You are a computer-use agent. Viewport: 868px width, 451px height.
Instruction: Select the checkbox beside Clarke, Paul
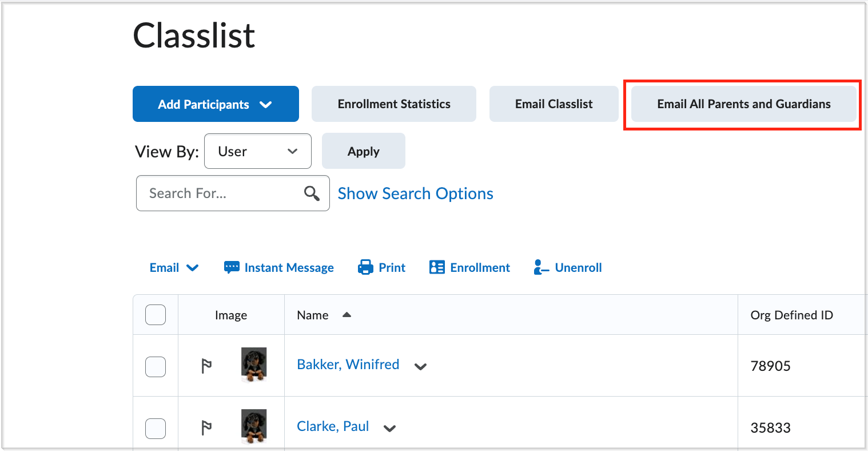pos(155,429)
